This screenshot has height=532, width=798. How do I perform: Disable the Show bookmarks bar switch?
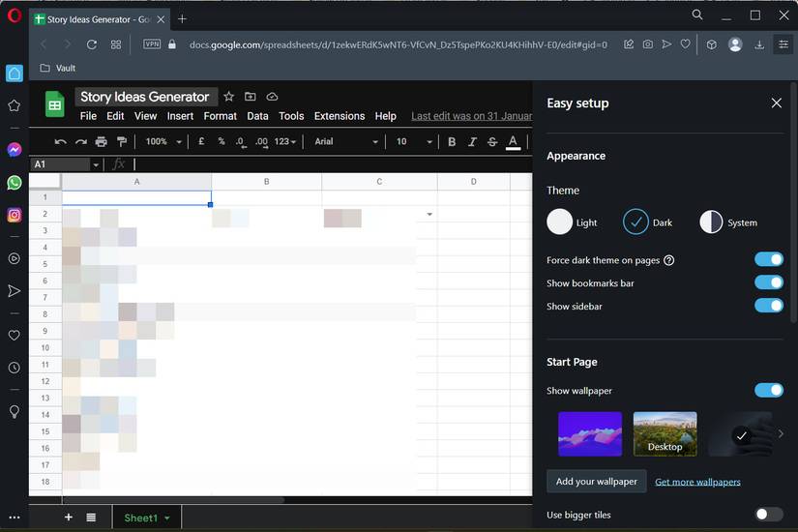[768, 282]
